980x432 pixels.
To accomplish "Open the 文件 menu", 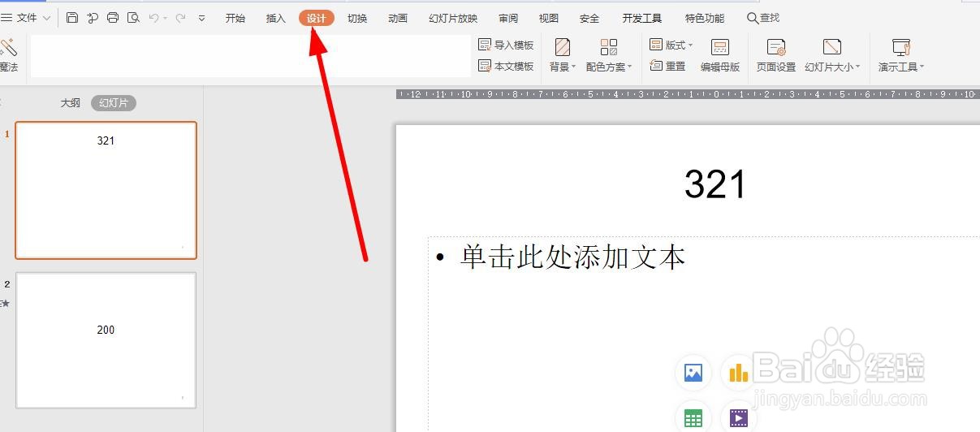I will pyautogui.click(x=19, y=18).
